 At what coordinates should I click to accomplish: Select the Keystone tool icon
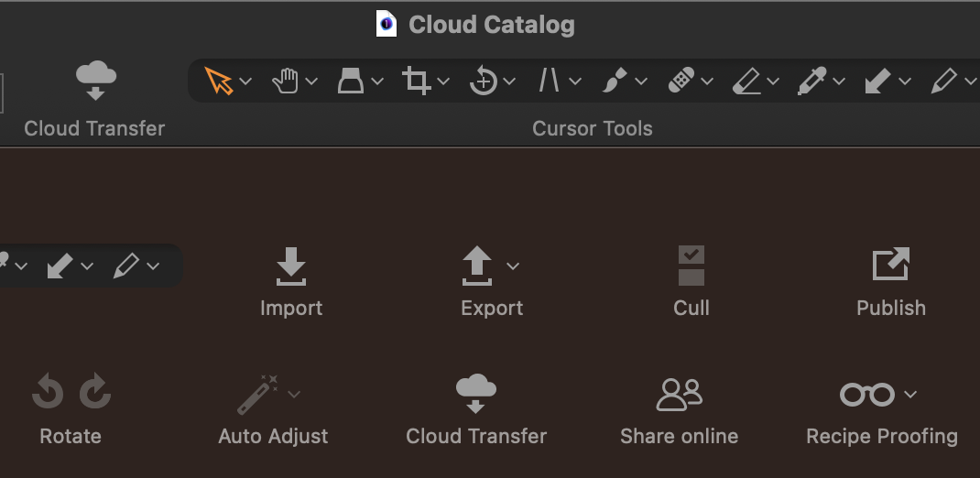351,81
